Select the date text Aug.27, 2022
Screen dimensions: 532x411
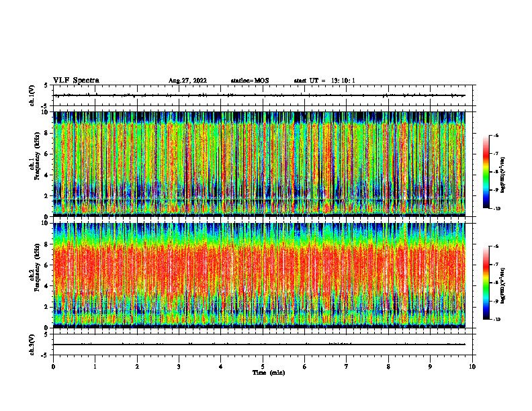pos(187,81)
